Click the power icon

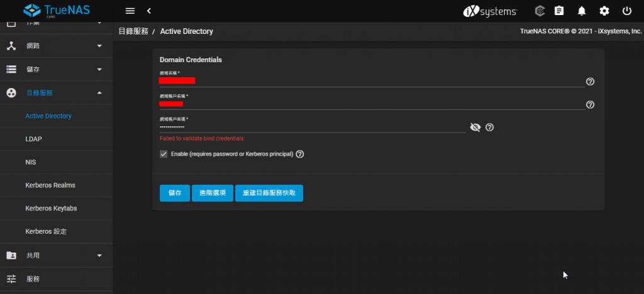627,11
